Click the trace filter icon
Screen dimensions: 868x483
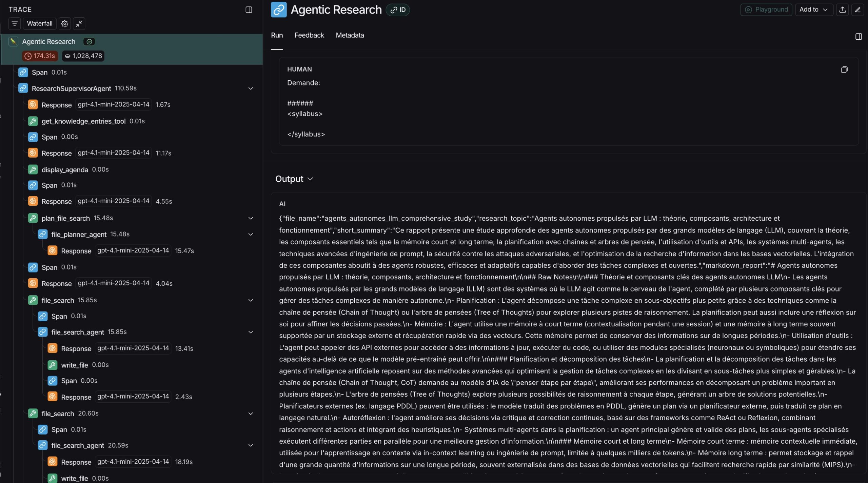click(15, 24)
